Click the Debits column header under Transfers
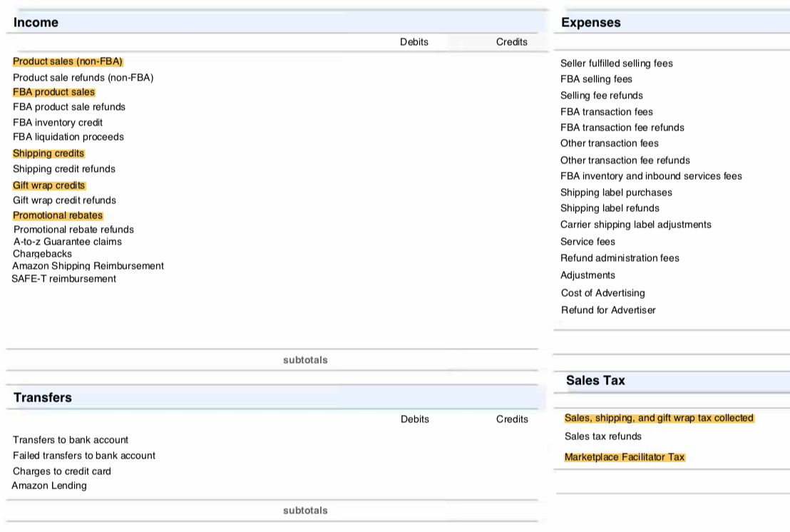Image resolution: width=790 pixels, height=532 pixels. [415, 419]
